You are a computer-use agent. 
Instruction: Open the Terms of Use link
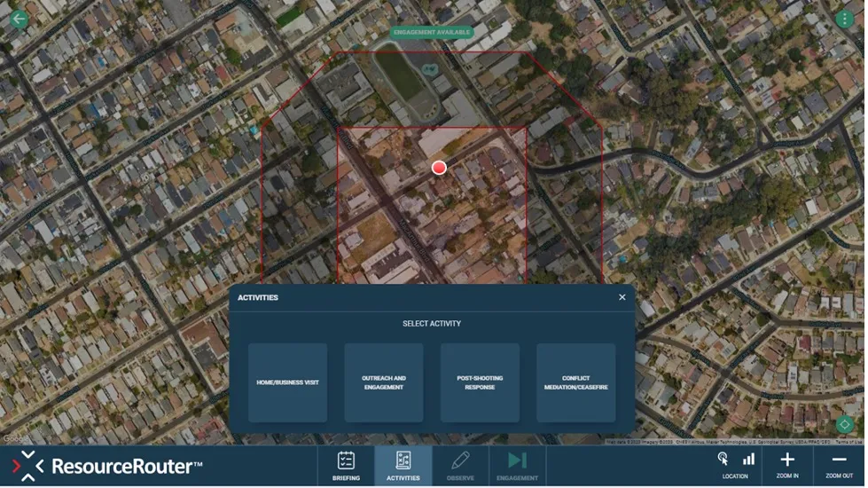(848, 441)
